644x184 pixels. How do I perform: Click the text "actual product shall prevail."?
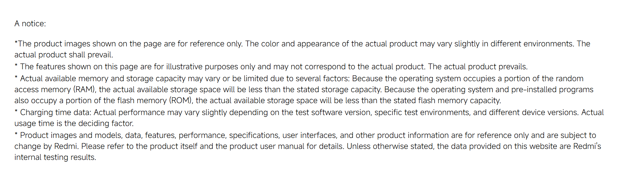(64, 55)
